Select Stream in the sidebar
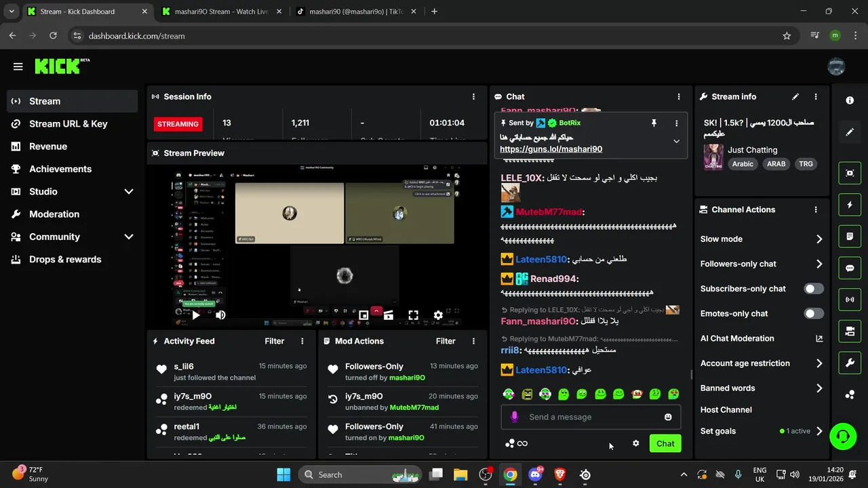Screen dimensions: 868x488 [x=72, y=101]
